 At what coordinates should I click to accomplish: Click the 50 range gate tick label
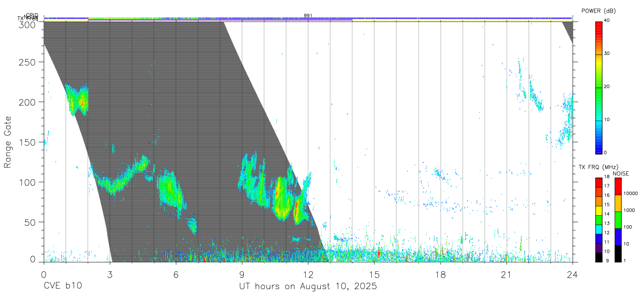(30, 222)
